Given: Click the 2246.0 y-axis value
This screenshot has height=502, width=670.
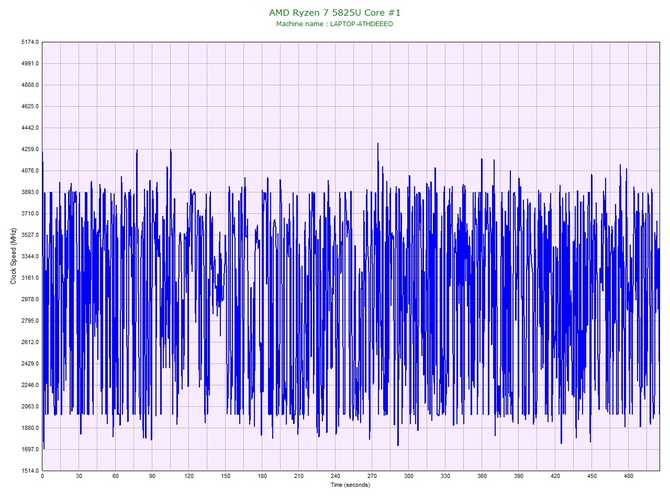Looking at the screenshot, I should point(30,385).
